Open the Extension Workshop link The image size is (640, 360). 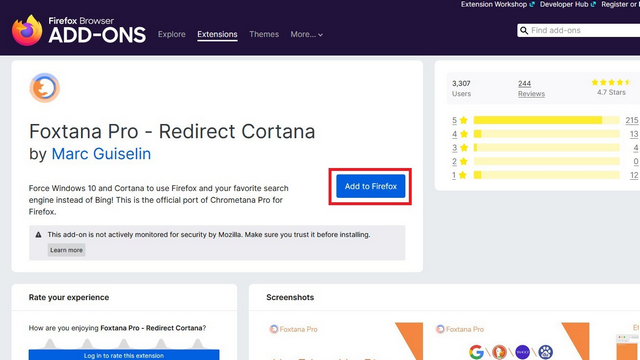pos(498,4)
